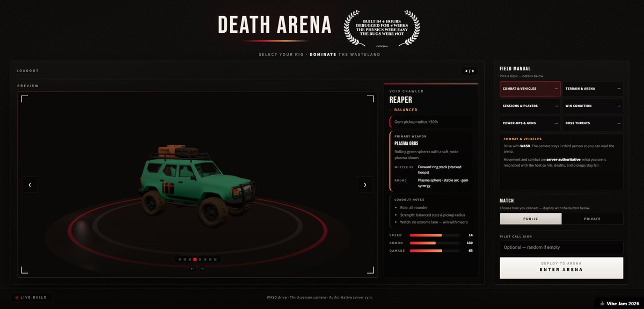The height and width of the screenshot is (309, 644).
Task: Open Sessions & Players field manual topic
Action: (530, 106)
